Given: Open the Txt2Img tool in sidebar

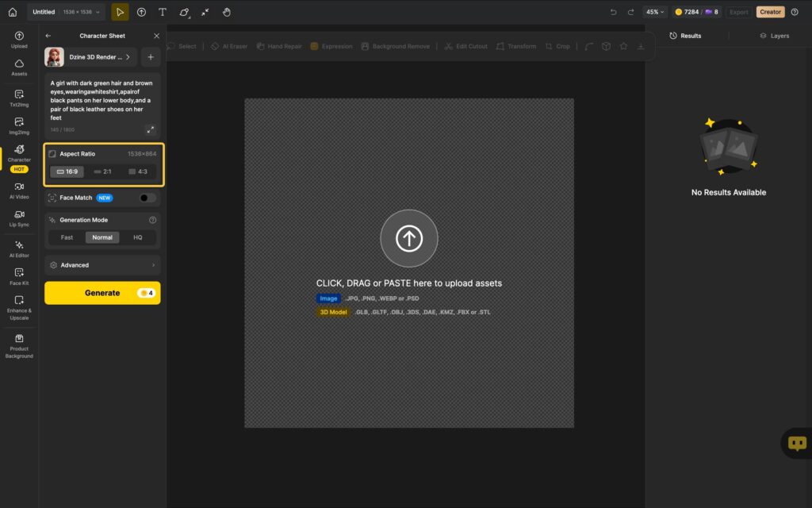Looking at the screenshot, I should tap(19, 98).
